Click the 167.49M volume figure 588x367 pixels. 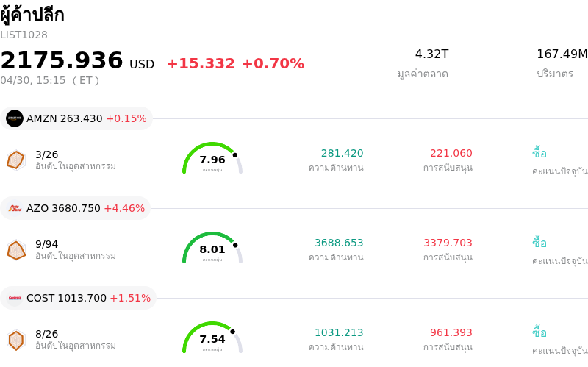pos(562,54)
